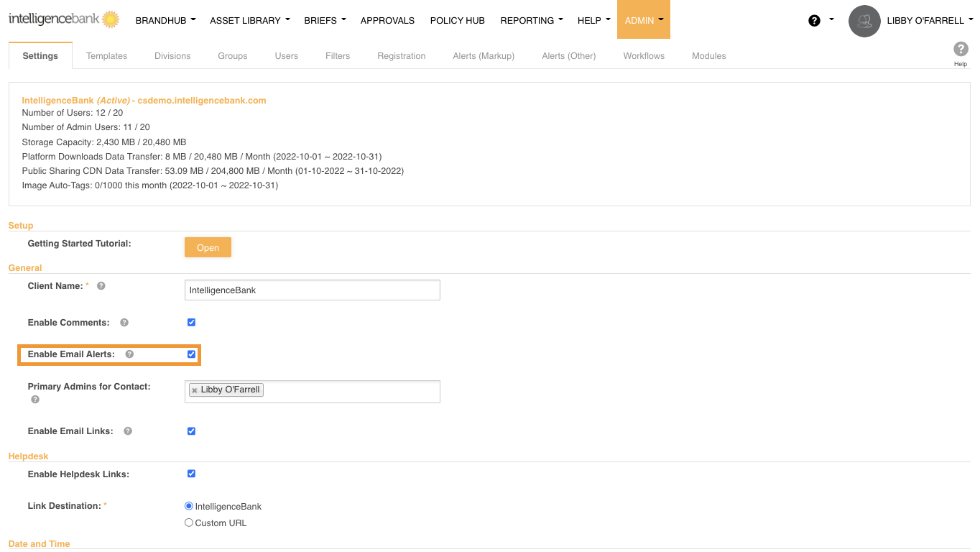The width and height of the screenshot is (980, 552).
Task: Open the Modules tab
Action: coord(709,56)
